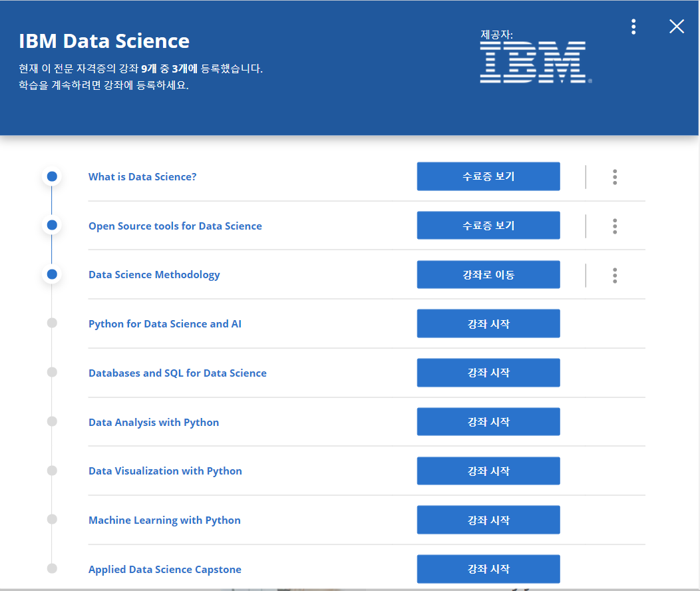700x591 pixels.
Task: View certificate for What is Data Science?
Action: coord(488,177)
